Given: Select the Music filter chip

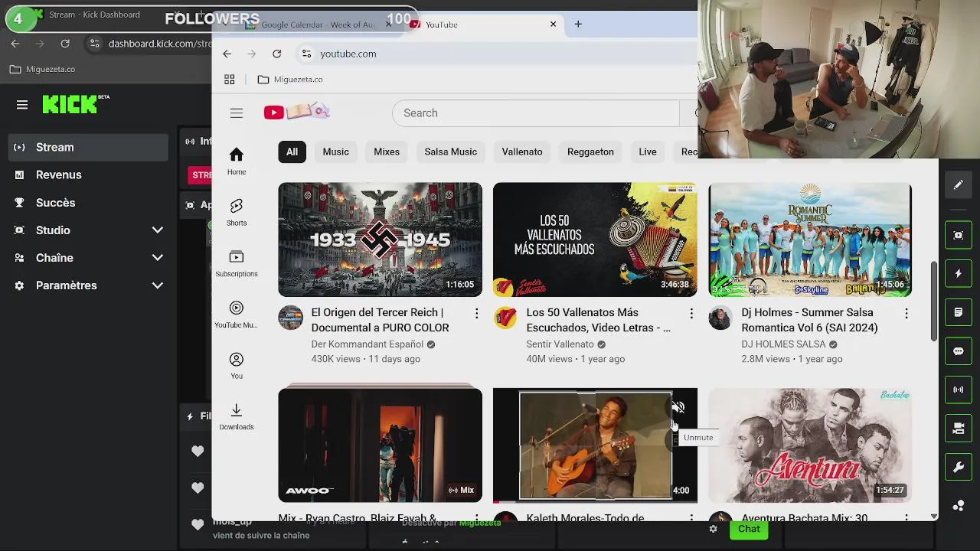Looking at the screenshot, I should pyautogui.click(x=335, y=152).
